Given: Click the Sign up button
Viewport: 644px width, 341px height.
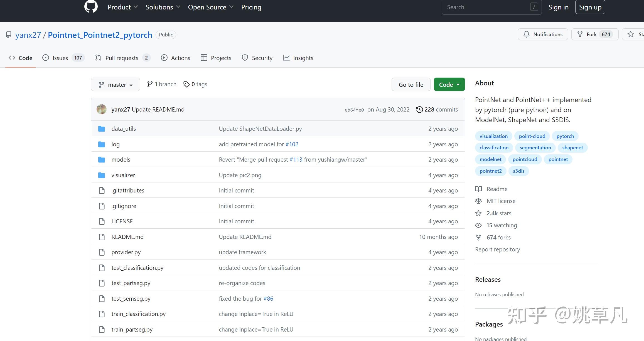Looking at the screenshot, I should (590, 7).
